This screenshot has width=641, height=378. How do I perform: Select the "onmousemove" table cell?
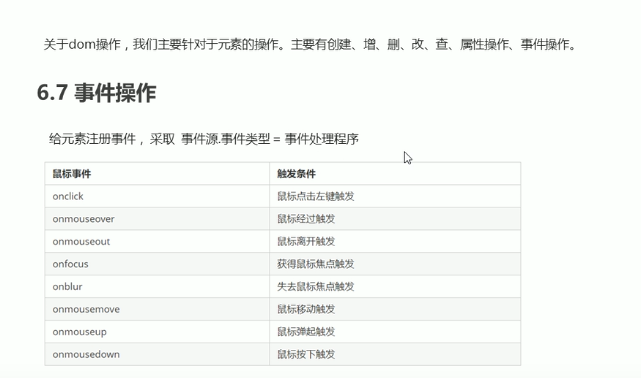pyautogui.click(x=157, y=309)
